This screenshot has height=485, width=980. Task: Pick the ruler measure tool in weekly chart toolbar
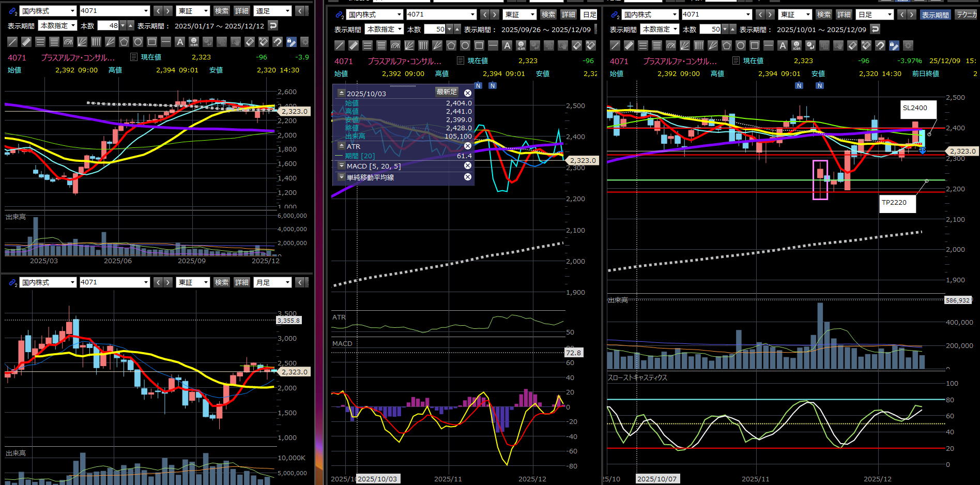[x=26, y=42]
